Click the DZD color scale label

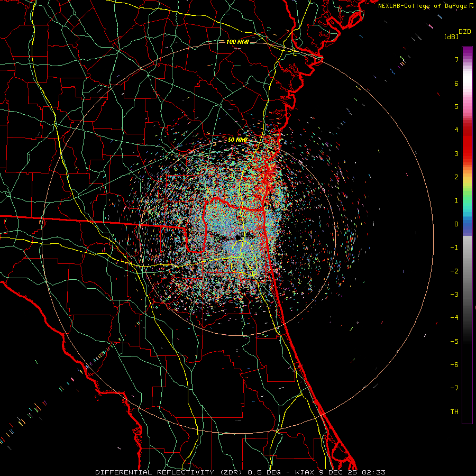[x=465, y=32]
